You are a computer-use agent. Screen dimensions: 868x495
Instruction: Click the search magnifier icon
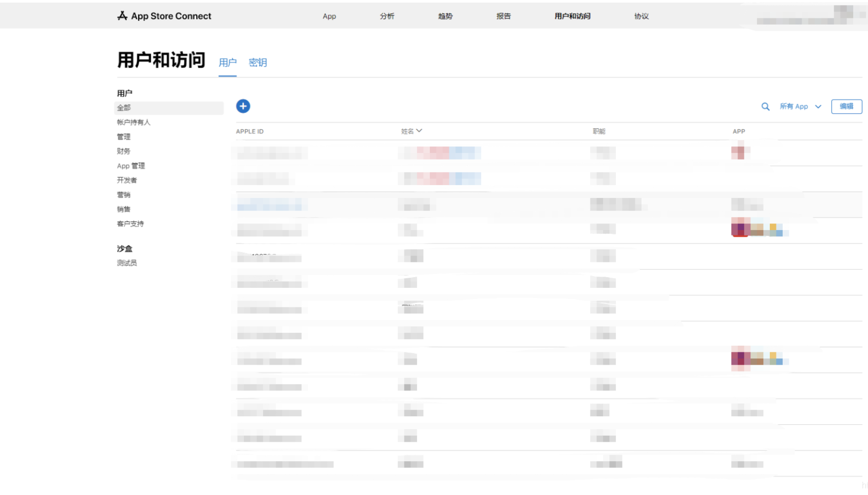tap(765, 107)
